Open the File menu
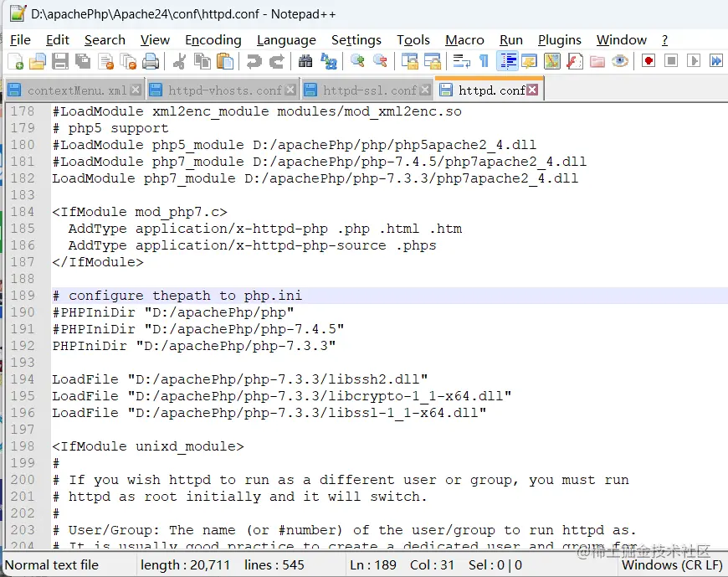This screenshot has width=728, height=577. 20,40
